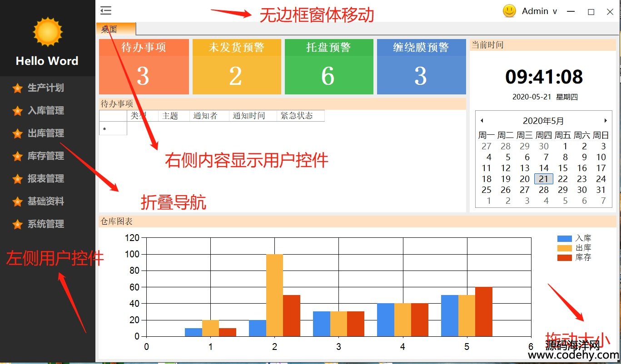The height and width of the screenshot is (364, 621).
Task: Click the star icon beside 入库管理
Action: point(18,111)
